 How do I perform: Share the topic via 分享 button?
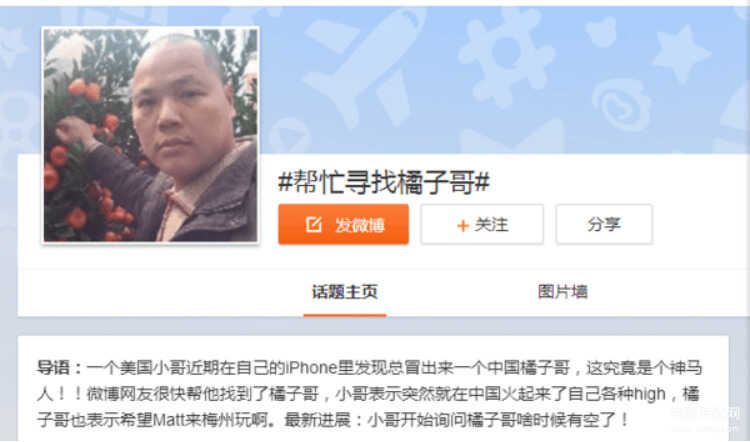click(x=604, y=224)
